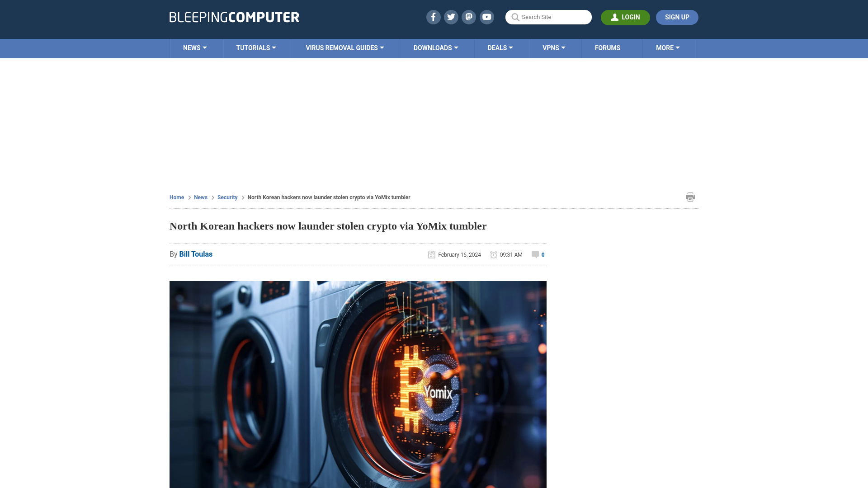Click the print article icon
This screenshot has height=488, width=868.
(690, 196)
